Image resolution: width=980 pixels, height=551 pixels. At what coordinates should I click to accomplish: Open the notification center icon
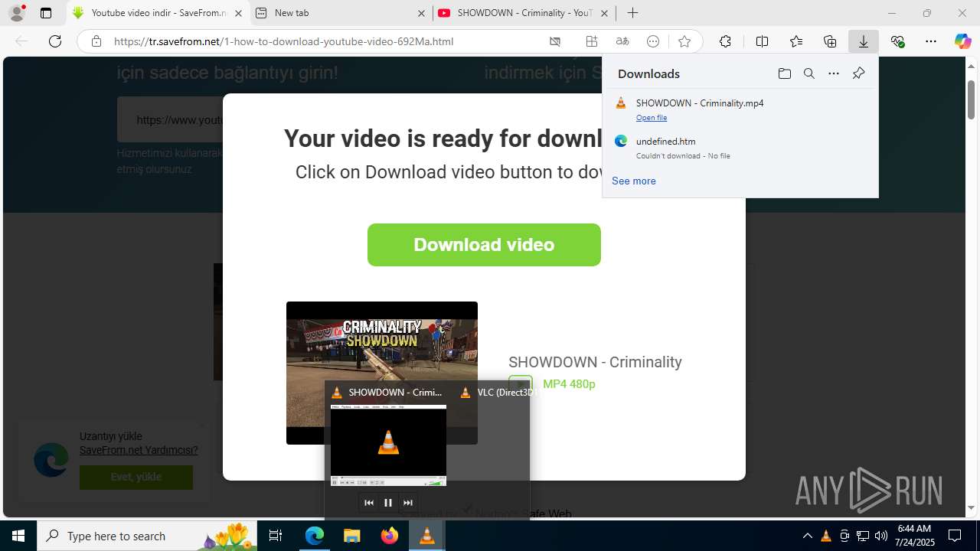click(x=955, y=536)
